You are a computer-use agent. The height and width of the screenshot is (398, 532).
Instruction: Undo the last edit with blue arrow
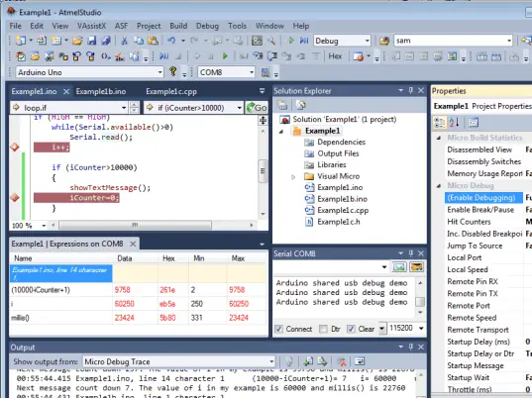click(x=171, y=41)
